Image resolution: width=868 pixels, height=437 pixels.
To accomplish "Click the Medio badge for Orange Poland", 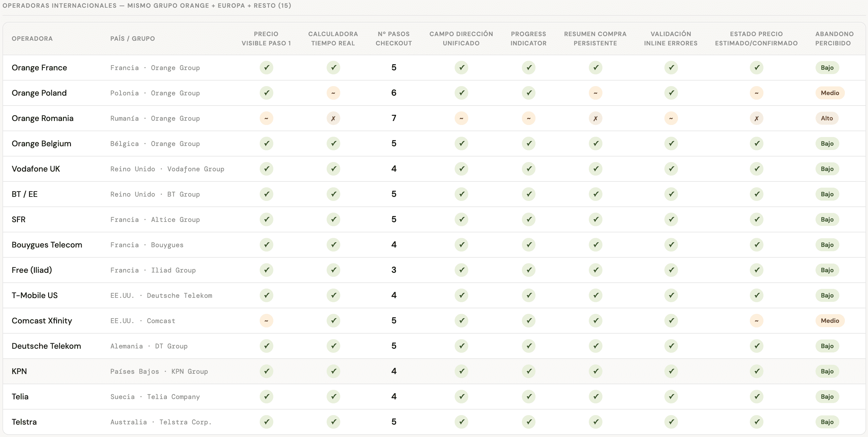I will 829,93.
